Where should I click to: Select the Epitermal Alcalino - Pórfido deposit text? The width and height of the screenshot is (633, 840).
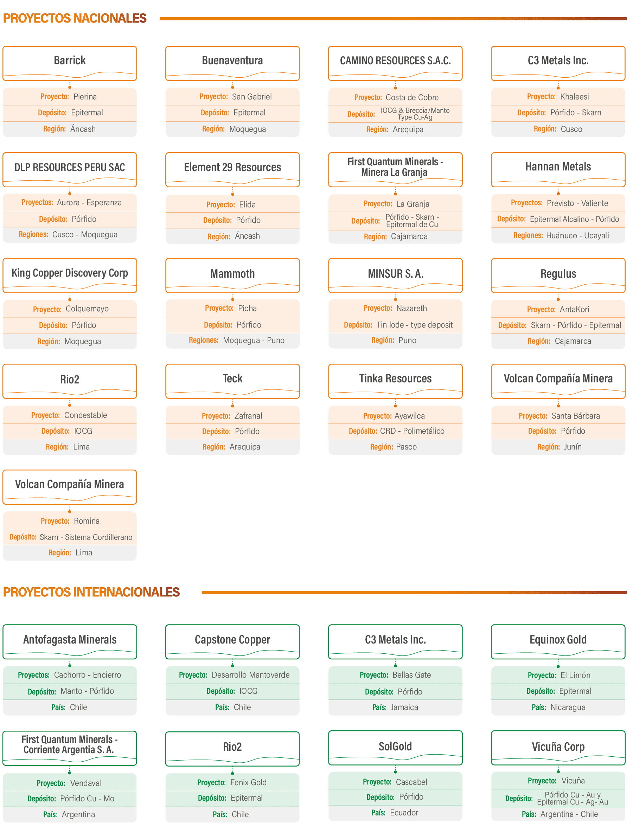click(x=575, y=219)
